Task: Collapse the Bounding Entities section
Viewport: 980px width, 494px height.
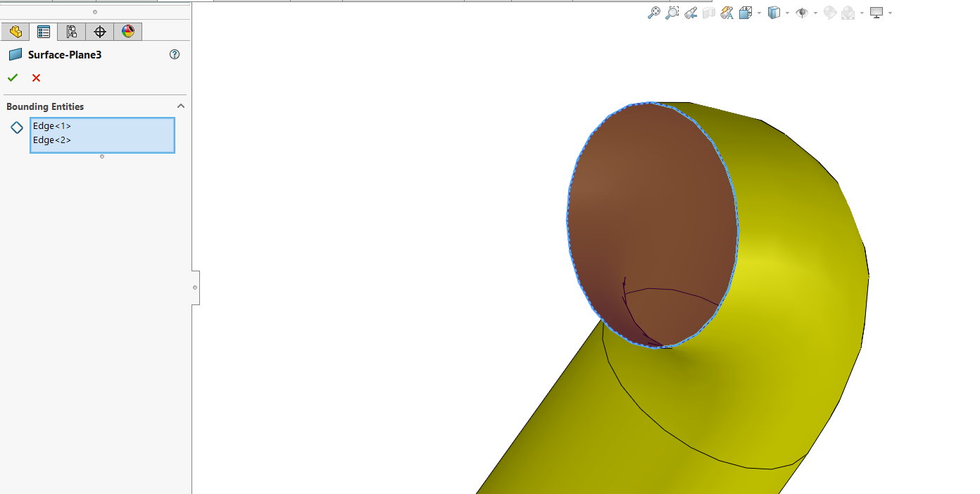Action: pos(180,106)
